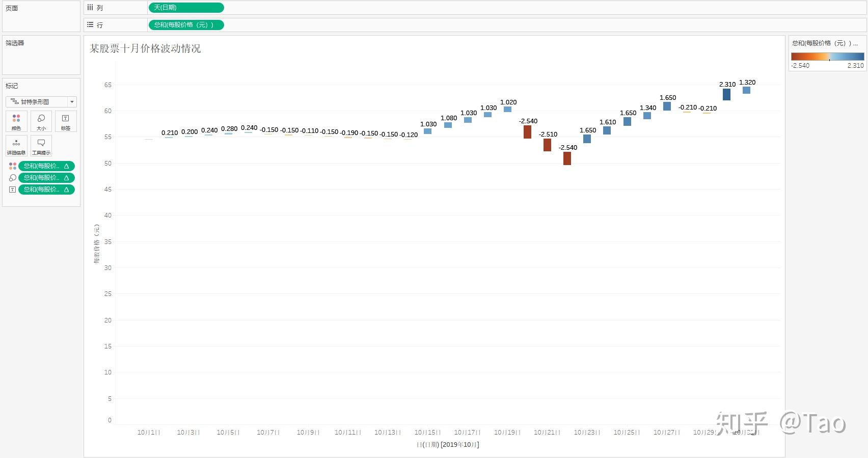Click the 行 rows shelf icon
Screen dimensions: 868x458
(x=90, y=24)
